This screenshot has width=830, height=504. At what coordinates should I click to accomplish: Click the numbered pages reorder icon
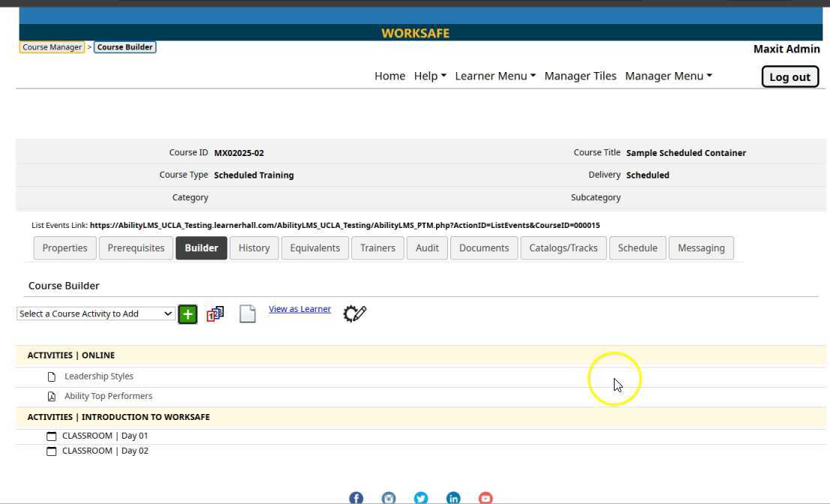[215, 314]
